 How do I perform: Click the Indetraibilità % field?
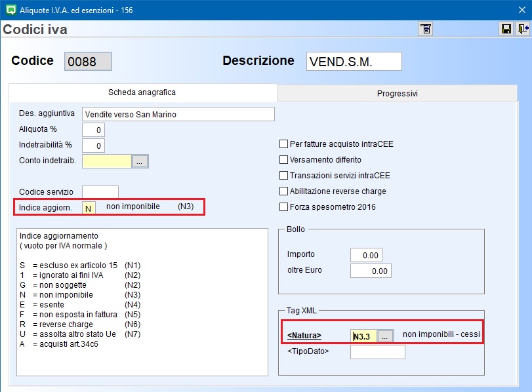point(93,146)
